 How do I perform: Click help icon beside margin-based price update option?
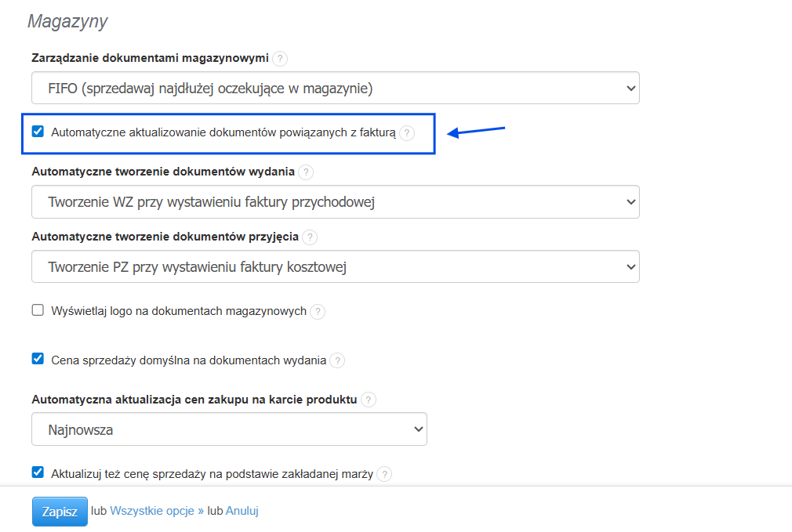(x=384, y=474)
